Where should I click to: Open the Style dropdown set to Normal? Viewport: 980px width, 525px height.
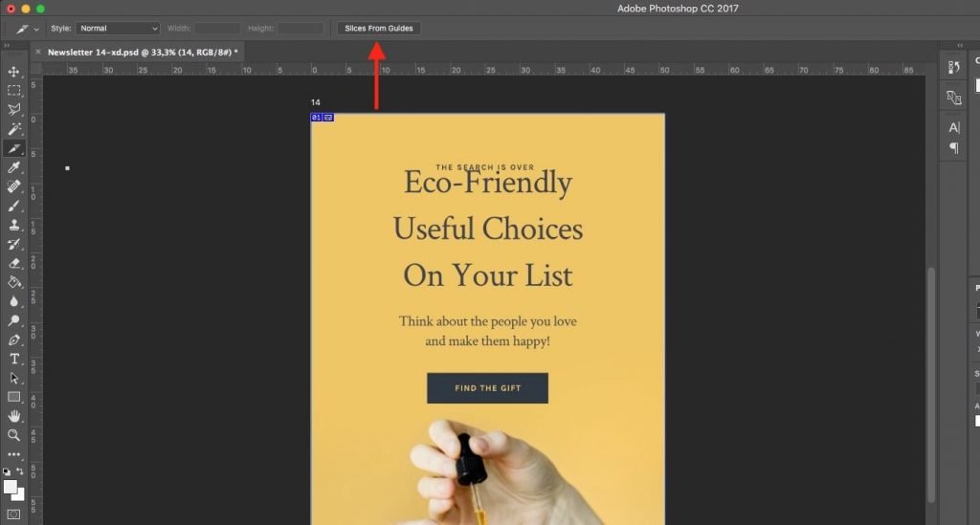tap(118, 29)
